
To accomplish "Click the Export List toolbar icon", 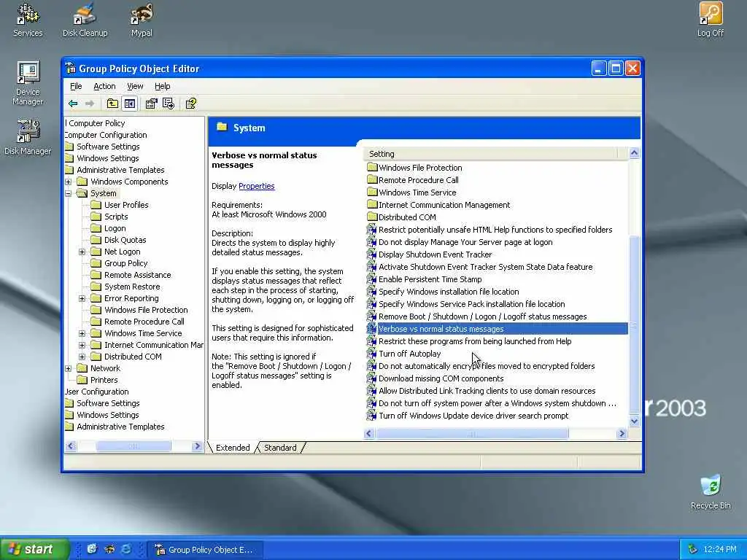I will 169,104.
